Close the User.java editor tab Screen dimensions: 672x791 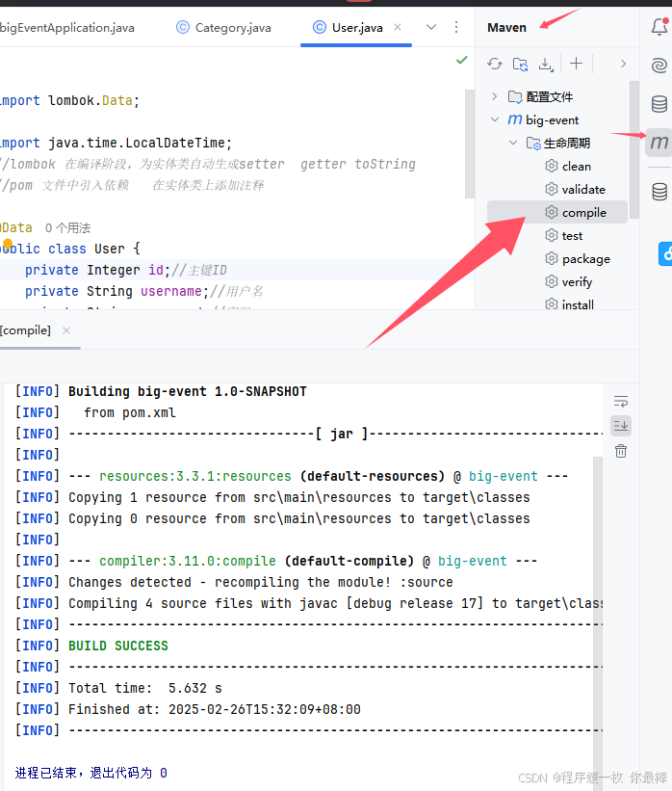pyautogui.click(x=399, y=28)
